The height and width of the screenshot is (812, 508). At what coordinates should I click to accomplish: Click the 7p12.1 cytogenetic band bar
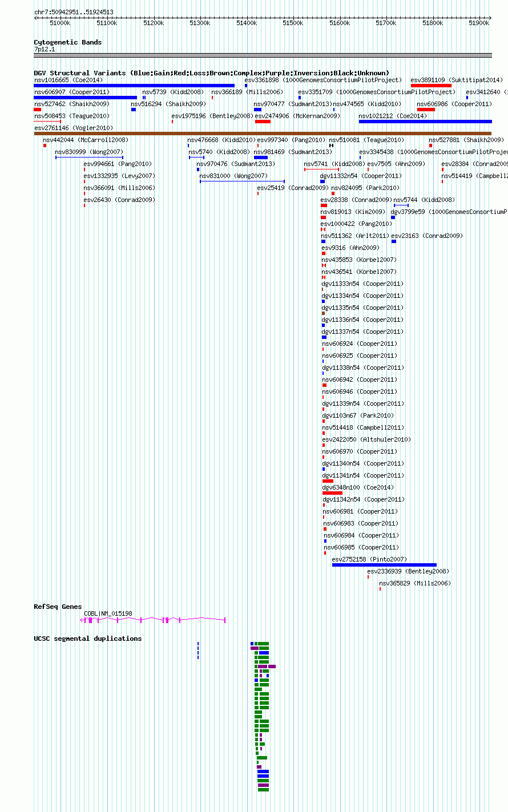(x=263, y=55)
